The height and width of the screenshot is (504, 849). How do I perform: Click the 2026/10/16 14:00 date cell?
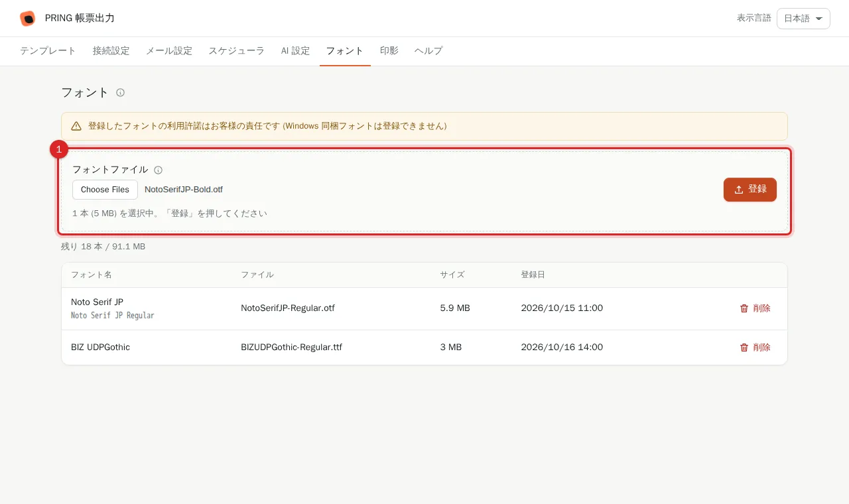(x=562, y=347)
